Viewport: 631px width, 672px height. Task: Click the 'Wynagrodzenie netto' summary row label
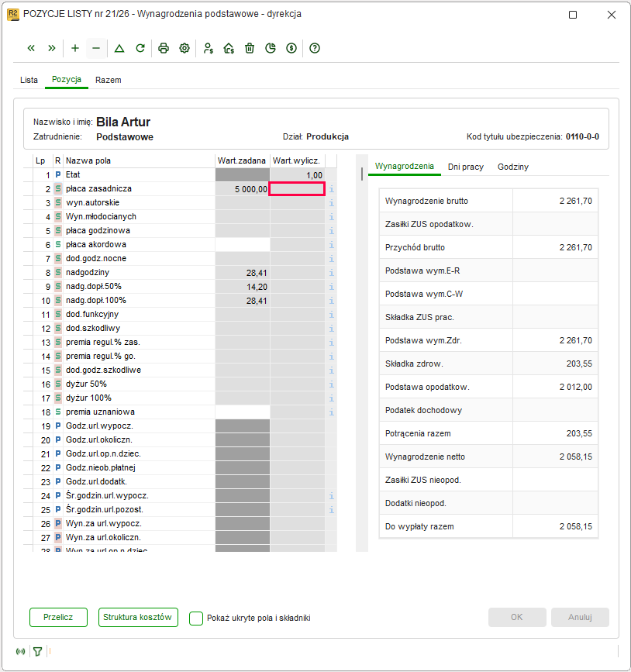click(425, 457)
